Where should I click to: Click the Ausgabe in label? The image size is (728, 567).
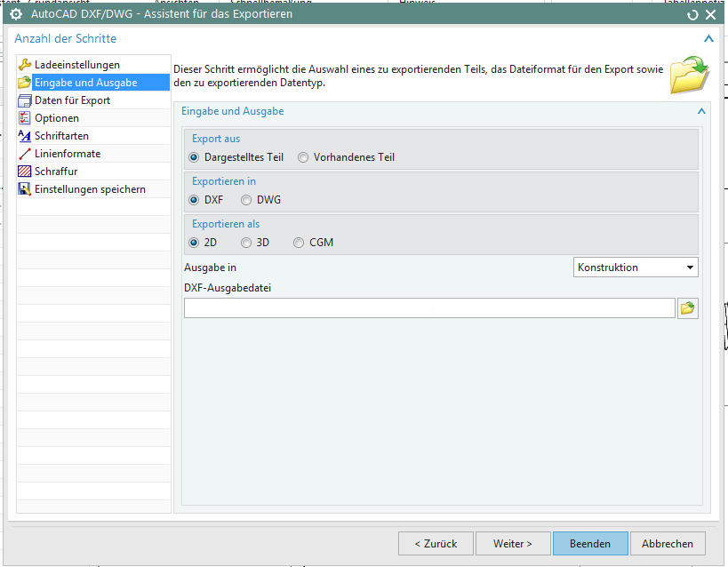tap(211, 268)
